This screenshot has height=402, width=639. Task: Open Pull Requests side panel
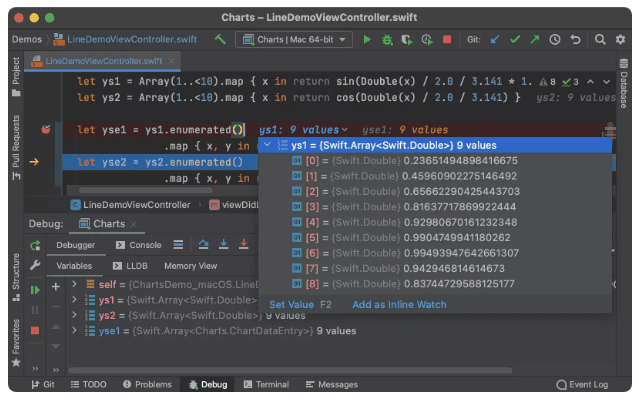pyautogui.click(x=16, y=147)
